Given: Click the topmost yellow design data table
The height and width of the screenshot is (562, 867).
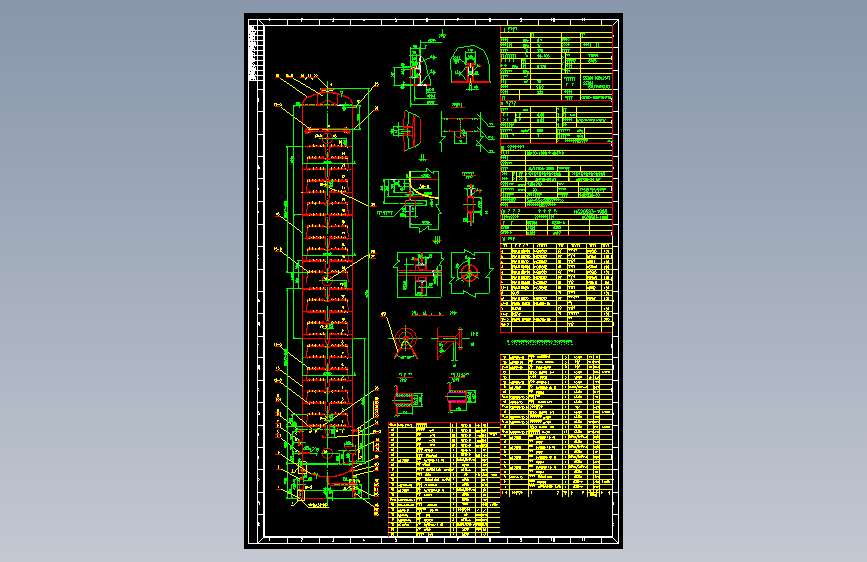Looking at the screenshot, I should point(556,63).
